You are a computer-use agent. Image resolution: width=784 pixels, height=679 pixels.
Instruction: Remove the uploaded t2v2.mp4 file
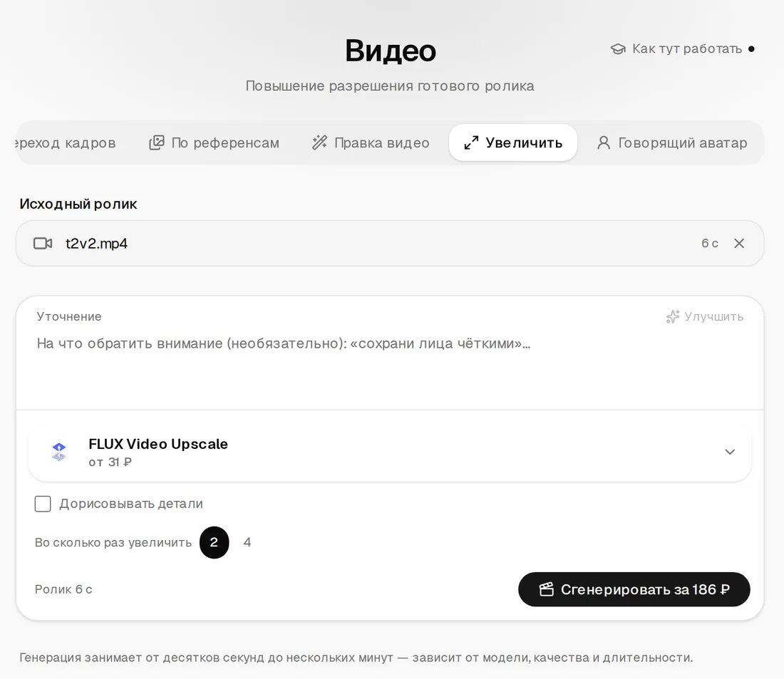[x=739, y=244]
